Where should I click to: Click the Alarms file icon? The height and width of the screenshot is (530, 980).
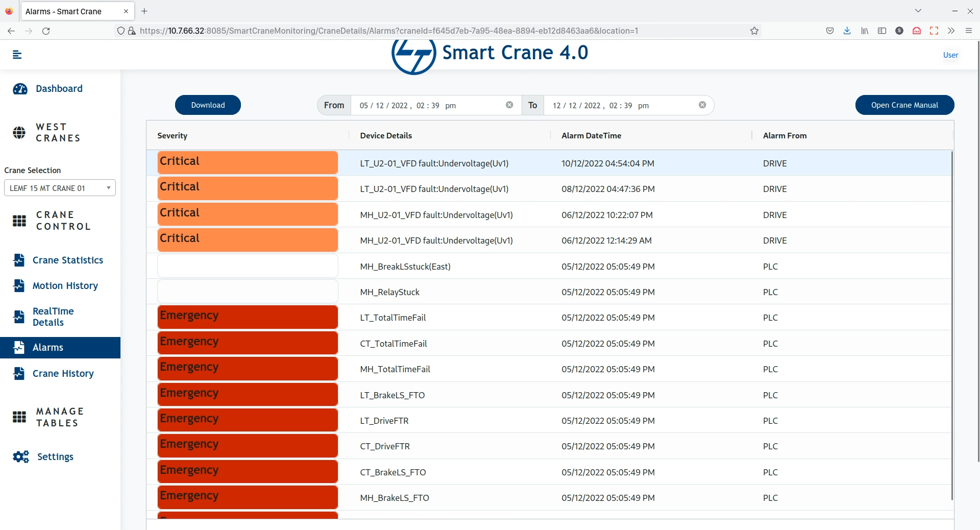[19, 347]
